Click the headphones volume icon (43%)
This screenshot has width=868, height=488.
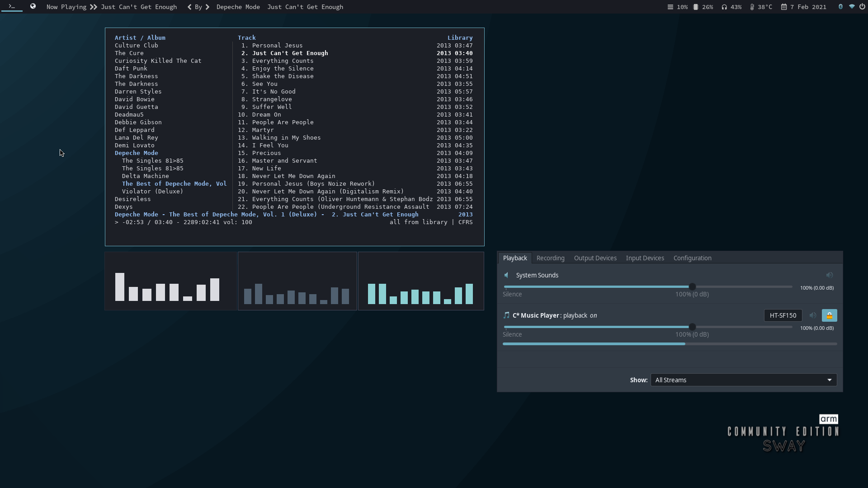pyautogui.click(x=724, y=7)
